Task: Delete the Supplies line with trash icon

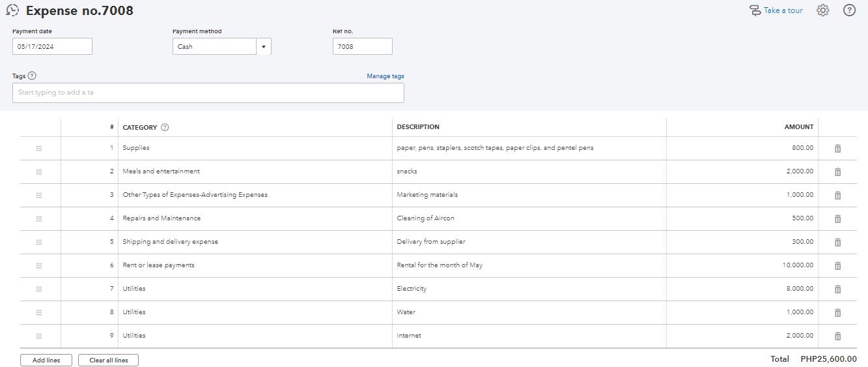Action: click(837, 149)
